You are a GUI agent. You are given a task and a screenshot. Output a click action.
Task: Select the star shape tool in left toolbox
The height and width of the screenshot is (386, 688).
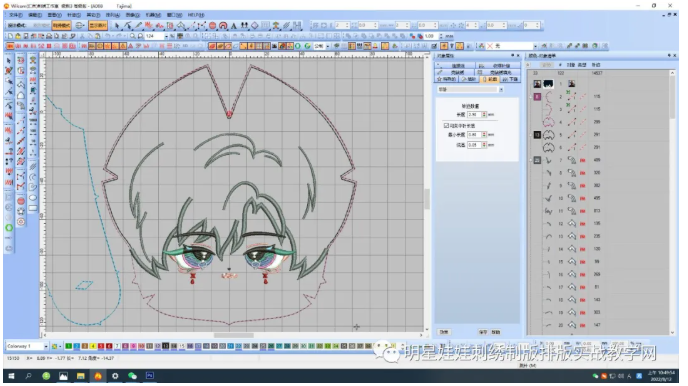21,211
